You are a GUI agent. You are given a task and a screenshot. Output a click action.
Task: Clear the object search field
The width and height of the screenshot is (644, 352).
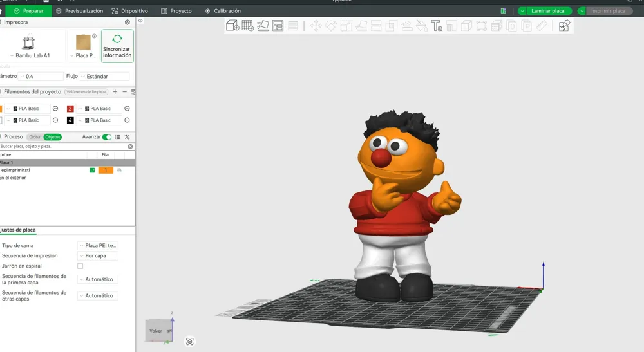point(130,147)
